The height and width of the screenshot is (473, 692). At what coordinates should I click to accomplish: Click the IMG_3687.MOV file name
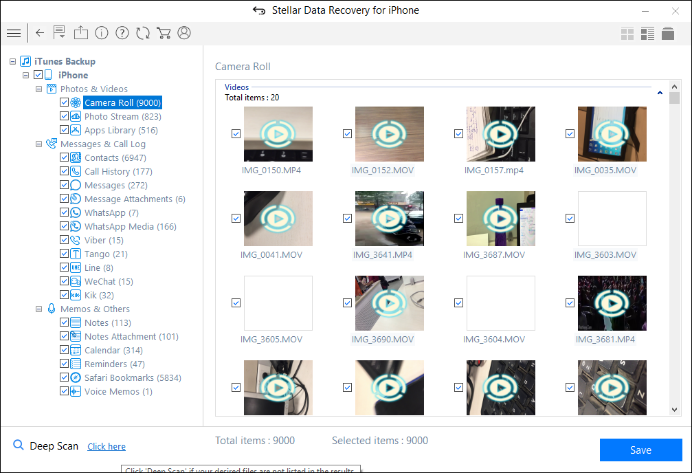click(x=494, y=255)
